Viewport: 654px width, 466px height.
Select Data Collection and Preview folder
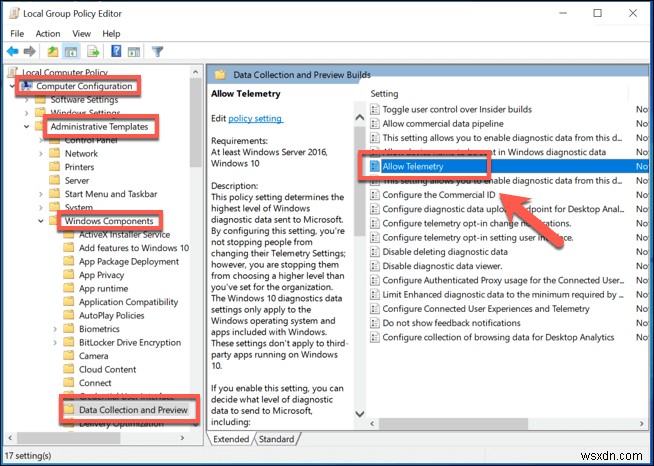(x=133, y=410)
